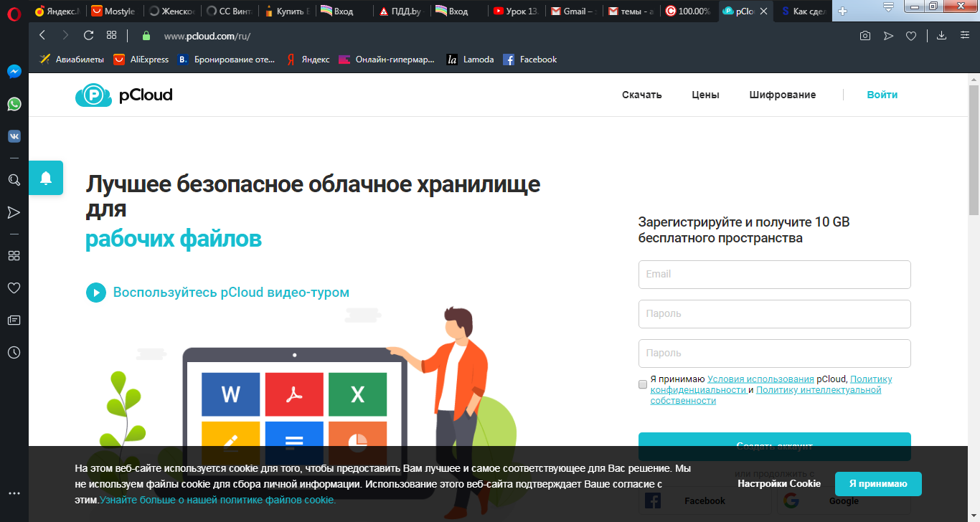Open VK in the Opera sidebar
This screenshot has height=522, width=980.
[x=14, y=136]
